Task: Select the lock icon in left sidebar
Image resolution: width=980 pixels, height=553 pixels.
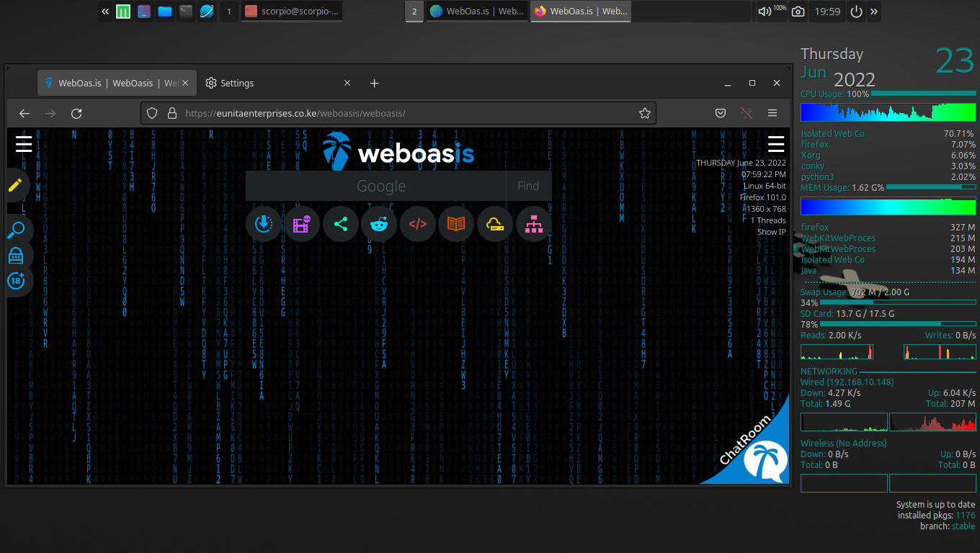Action: [x=17, y=256]
